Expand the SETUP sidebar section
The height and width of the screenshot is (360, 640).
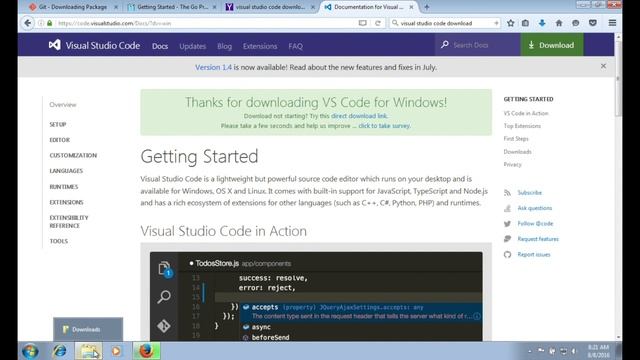[x=58, y=124]
